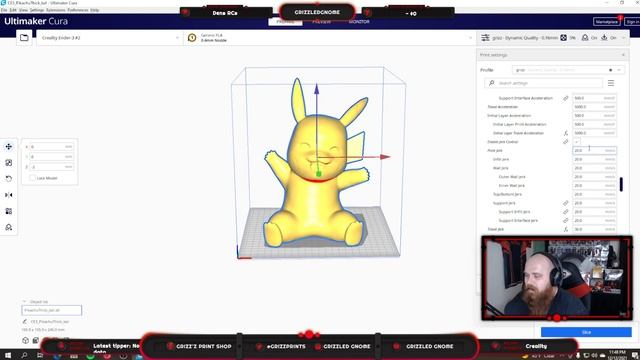Open the Extensions menu
Viewport: 640px width, 360px height.
click(x=56, y=10)
